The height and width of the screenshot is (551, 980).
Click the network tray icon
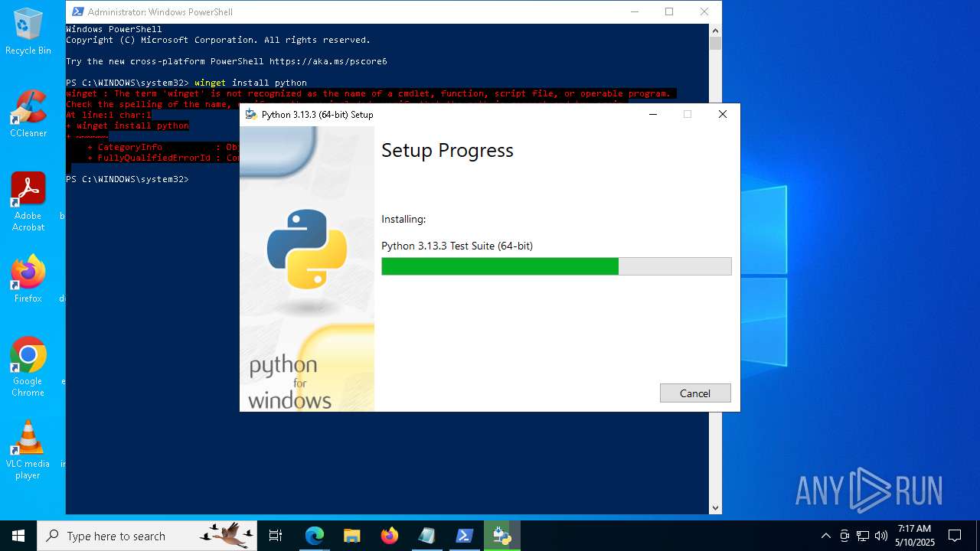863,536
